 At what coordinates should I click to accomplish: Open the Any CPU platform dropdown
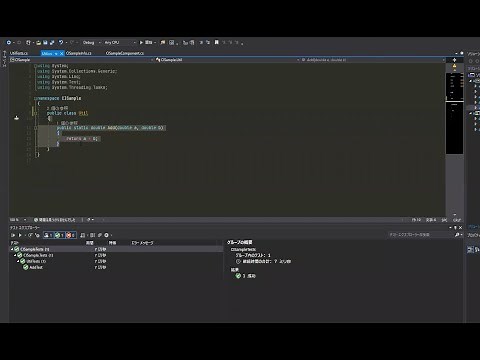click(120, 43)
